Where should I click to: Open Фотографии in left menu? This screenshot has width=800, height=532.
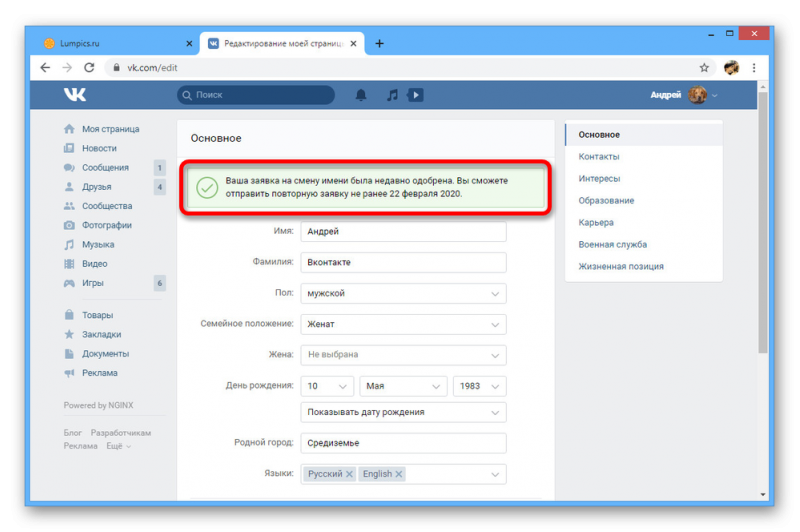97,225
